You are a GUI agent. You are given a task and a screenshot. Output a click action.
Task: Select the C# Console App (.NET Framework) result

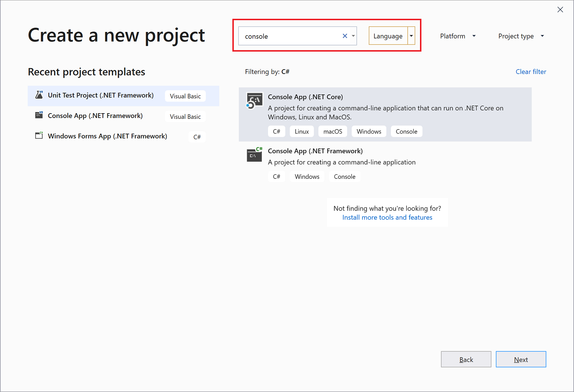point(385,164)
